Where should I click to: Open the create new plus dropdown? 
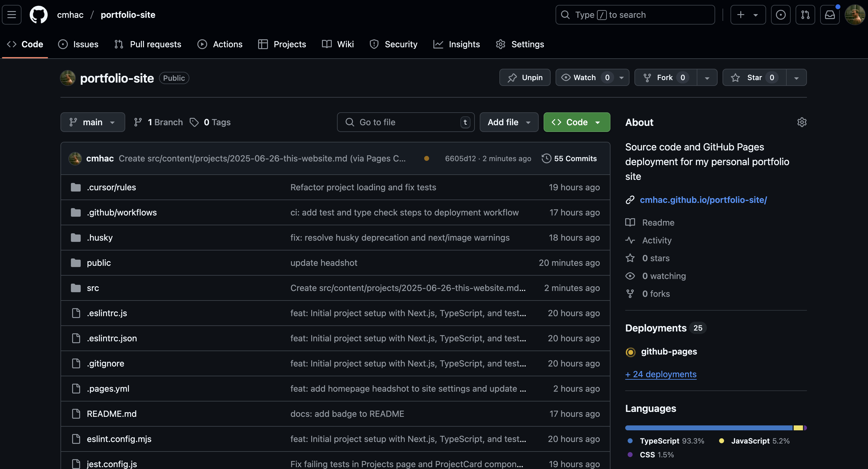[x=748, y=15]
